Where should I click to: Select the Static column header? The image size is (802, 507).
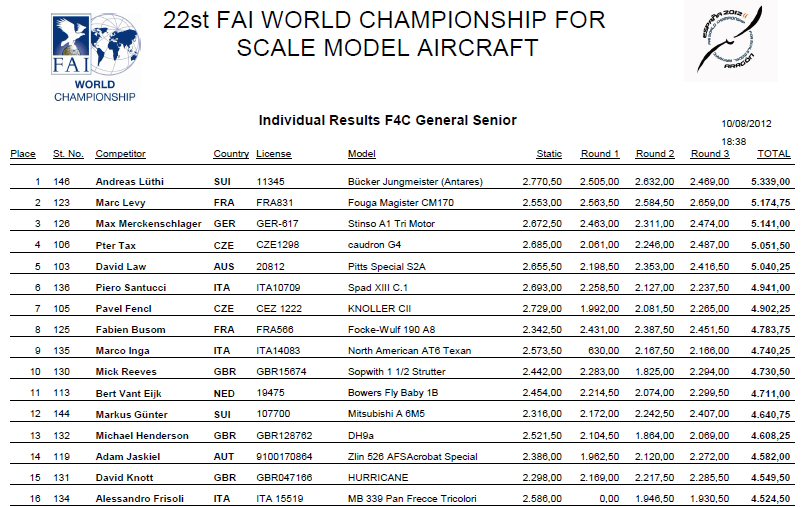point(549,153)
